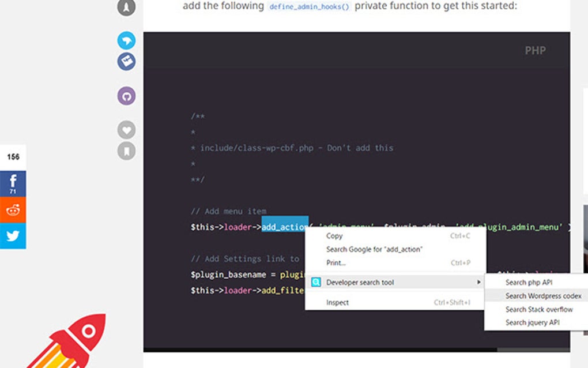Open the GitHub profile icon in the sidebar
This screenshot has width=588, height=368.
click(x=126, y=96)
